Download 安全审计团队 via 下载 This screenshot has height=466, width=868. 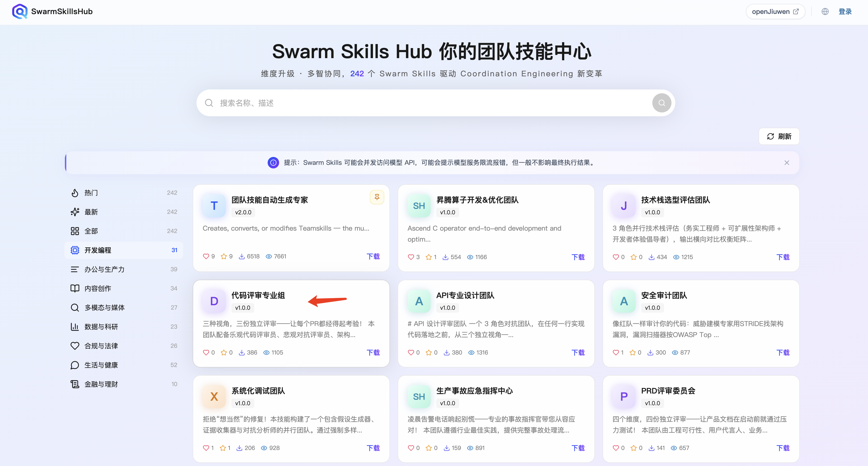(783, 353)
